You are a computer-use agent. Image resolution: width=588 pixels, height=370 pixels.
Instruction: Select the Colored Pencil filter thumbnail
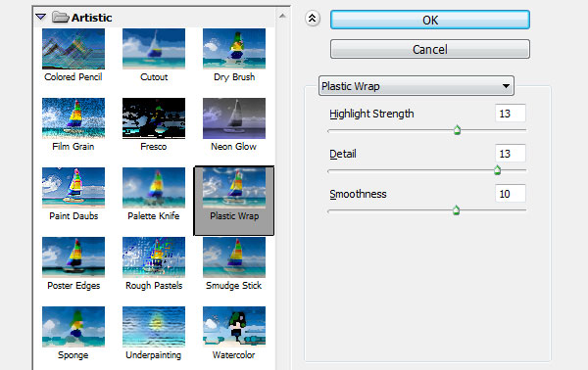pyautogui.click(x=73, y=49)
